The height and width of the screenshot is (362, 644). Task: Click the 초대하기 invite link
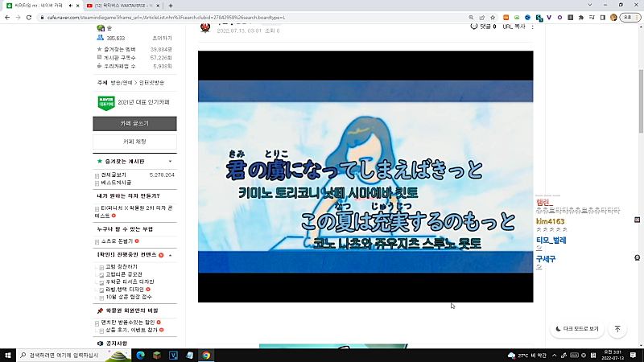tap(162, 38)
